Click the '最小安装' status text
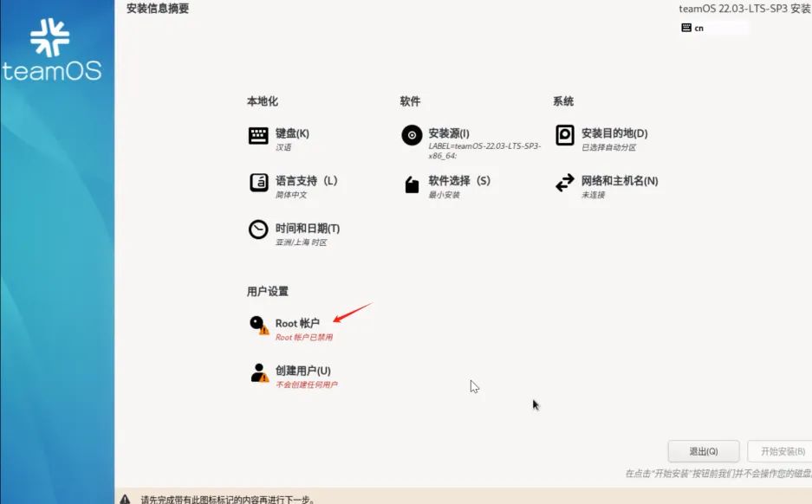 point(444,195)
